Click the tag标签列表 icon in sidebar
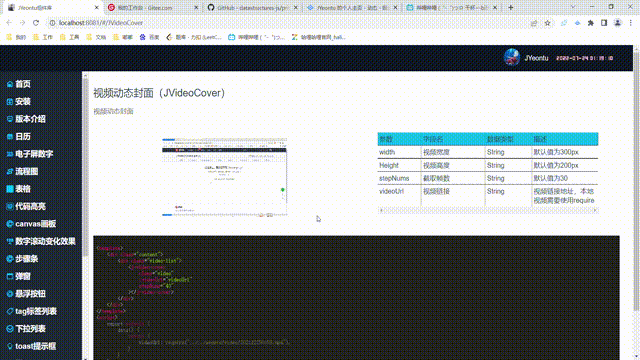This screenshot has height=360, width=640. point(10,311)
